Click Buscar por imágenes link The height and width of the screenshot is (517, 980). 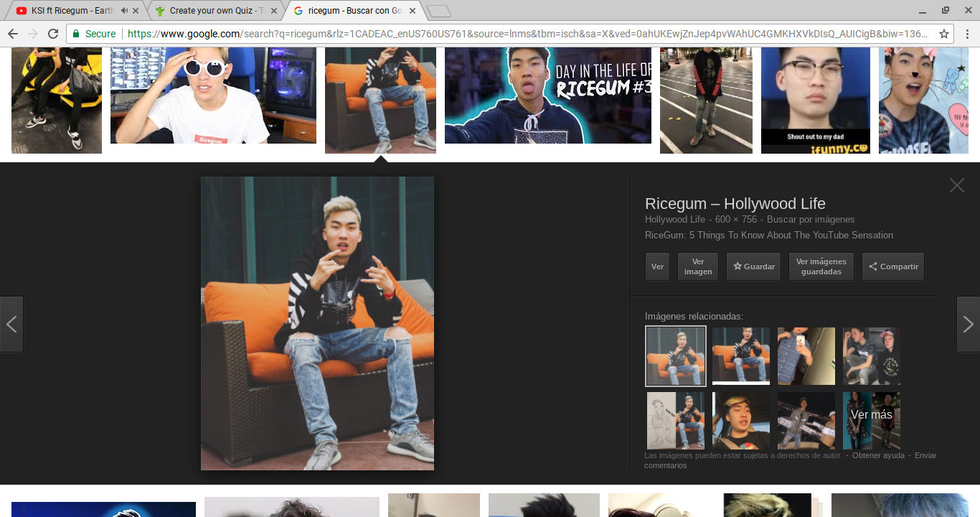(x=811, y=220)
